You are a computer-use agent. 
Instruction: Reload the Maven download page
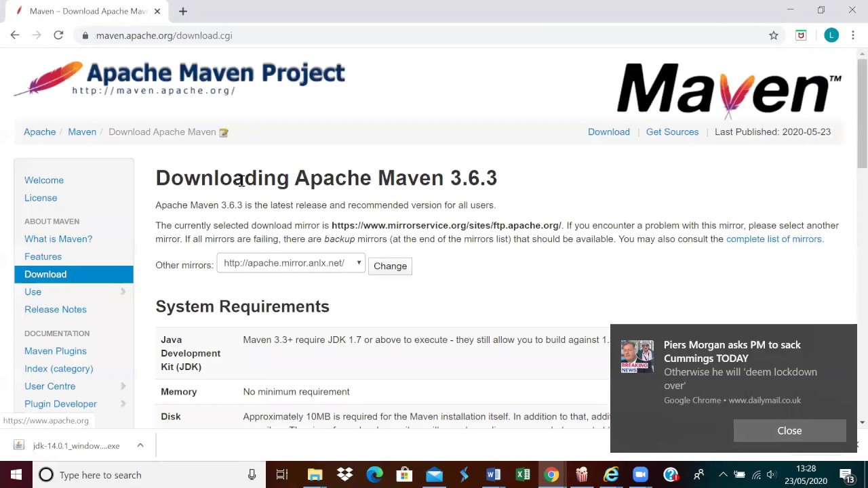coord(58,35)
